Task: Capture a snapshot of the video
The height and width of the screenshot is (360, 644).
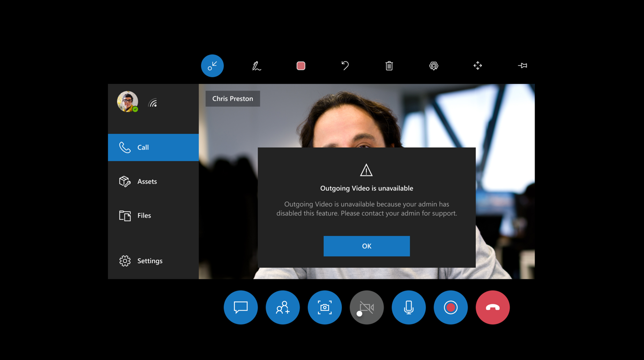Action: pos(325,307)
